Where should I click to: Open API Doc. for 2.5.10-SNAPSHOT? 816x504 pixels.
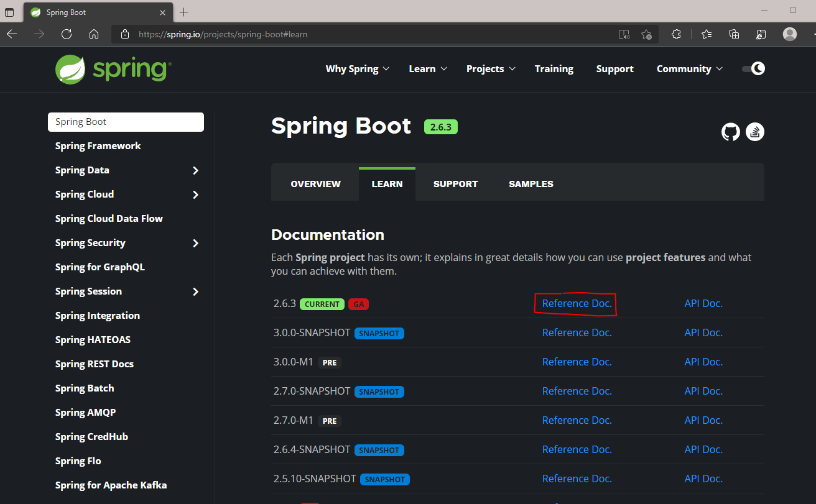pyautogui.click(x=703, y=479)
